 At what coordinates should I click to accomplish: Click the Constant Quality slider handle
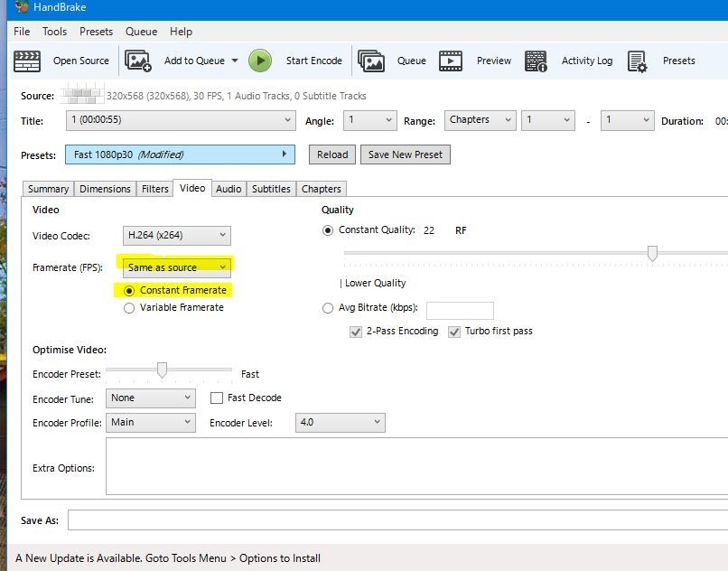coord(652,254)
